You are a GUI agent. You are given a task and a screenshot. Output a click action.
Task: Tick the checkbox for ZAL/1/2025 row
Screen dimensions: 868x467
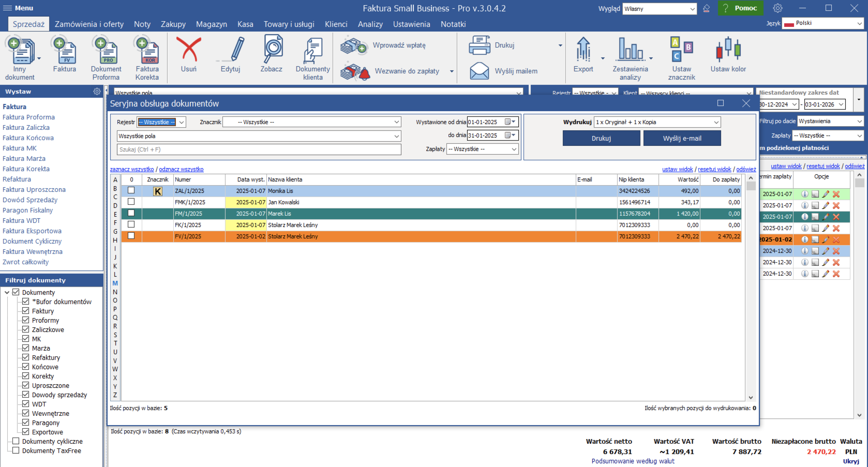[x=131, y=190]
